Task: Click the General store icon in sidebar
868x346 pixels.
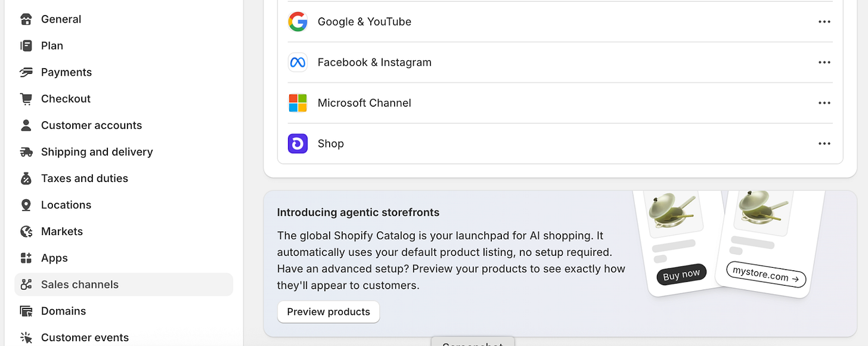Action: coord(26,19)
